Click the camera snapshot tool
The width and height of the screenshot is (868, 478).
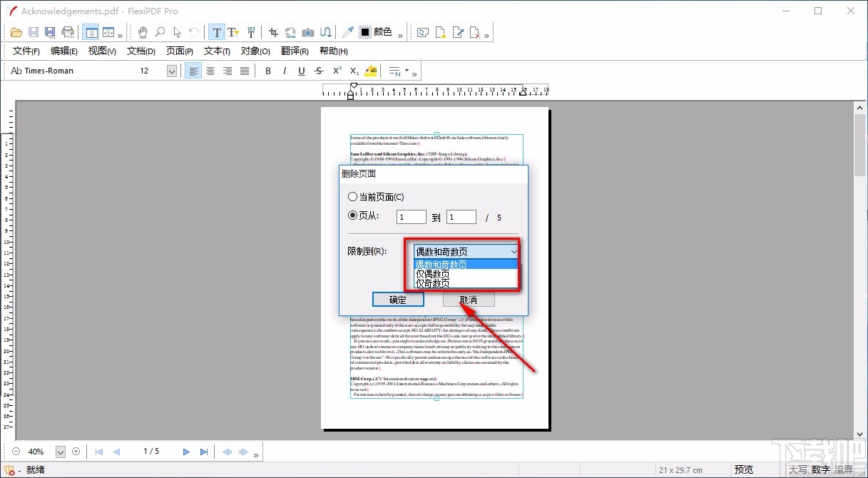(307, 32)
